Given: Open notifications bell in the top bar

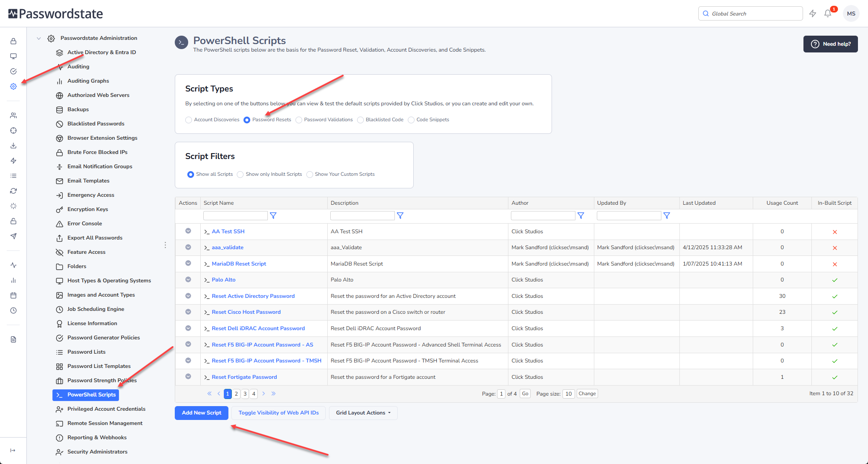Looking at the screenshot, I should coord(828,13).
